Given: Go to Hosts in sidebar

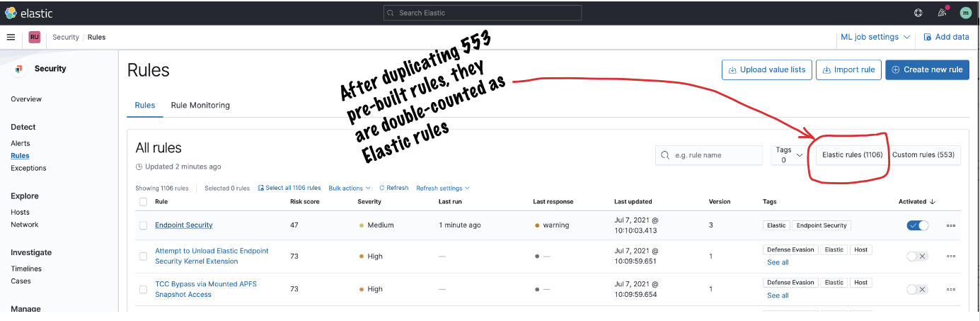Looking at the screenshot, I should coord(20,212).
